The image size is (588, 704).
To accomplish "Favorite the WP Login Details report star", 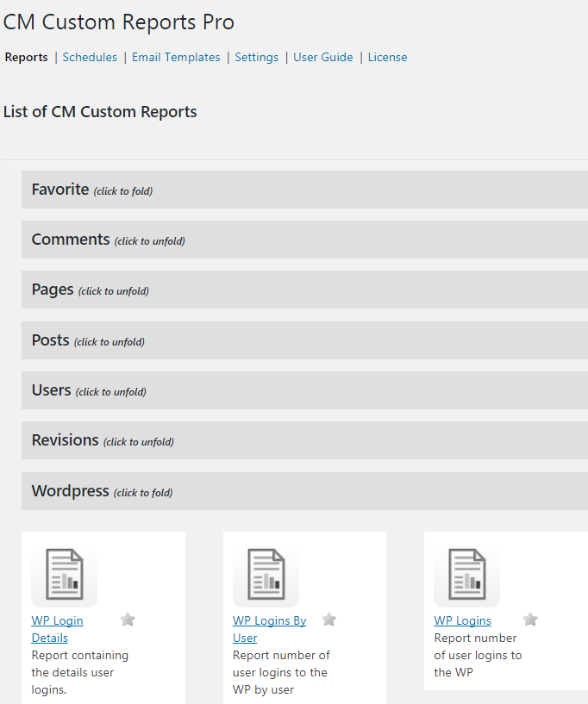I will (x=128, y=620).
